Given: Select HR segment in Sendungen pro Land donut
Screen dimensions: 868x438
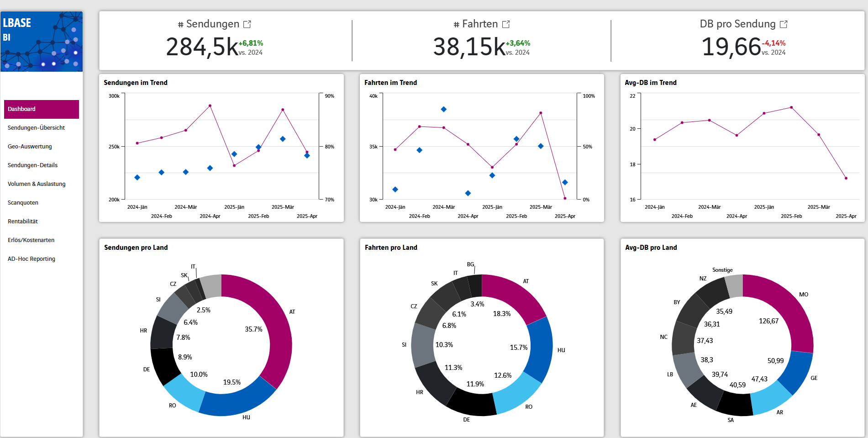Looking at the screenshot, I should (x=162, y=332).
